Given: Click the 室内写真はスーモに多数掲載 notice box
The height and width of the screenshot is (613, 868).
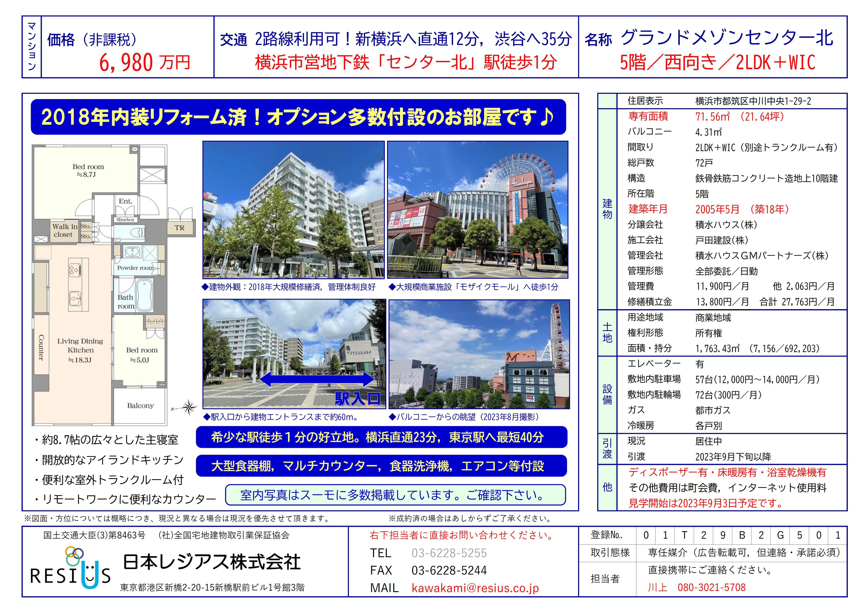Looking at the screenshot, I should click(x=395, y=495).
